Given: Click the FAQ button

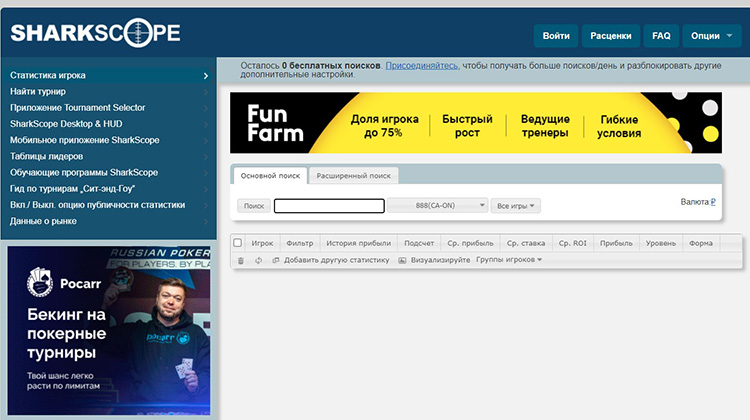Looking at the screenshot, I should (x=661, y=36).
